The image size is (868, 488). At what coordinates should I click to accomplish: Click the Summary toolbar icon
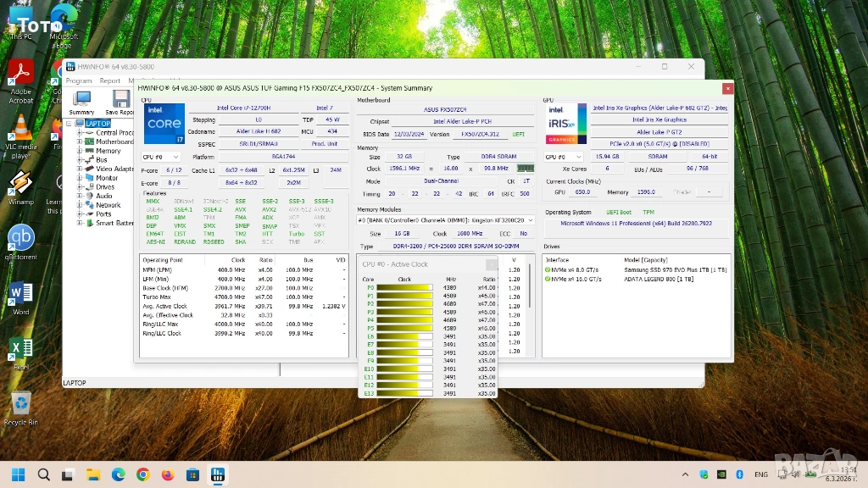tap(82, 99)
